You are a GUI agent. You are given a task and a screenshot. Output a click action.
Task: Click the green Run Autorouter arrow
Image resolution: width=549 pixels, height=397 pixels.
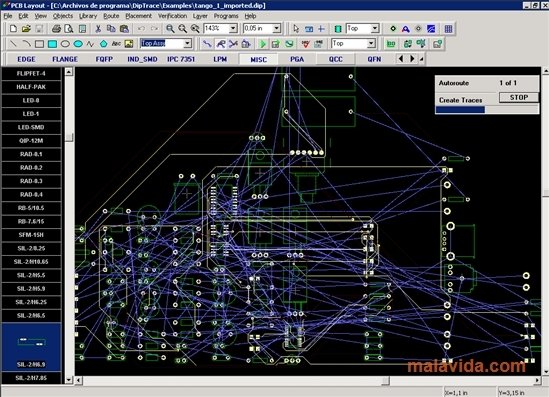click(262, 44)
